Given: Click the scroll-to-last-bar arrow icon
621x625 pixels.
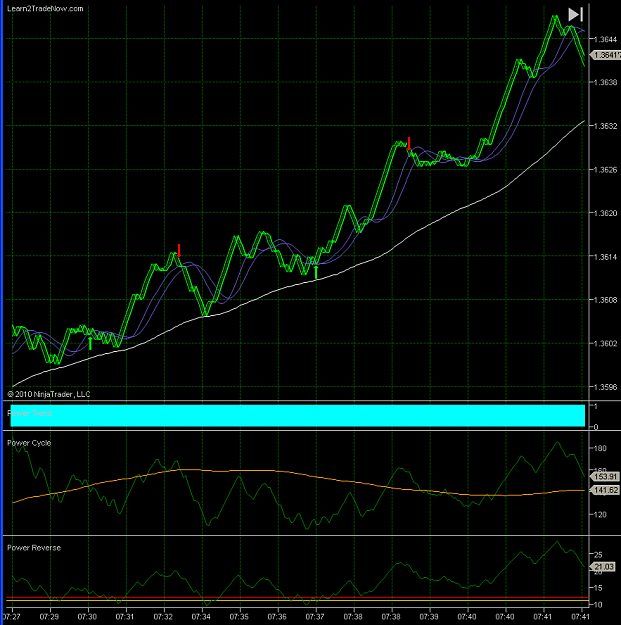Looking at the screenshot, I should pos(576,15).
